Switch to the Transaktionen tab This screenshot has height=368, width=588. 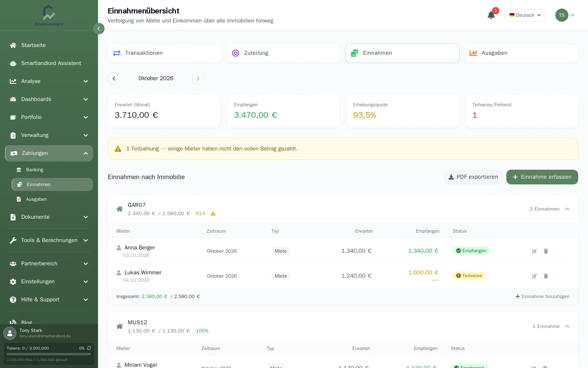165,53
